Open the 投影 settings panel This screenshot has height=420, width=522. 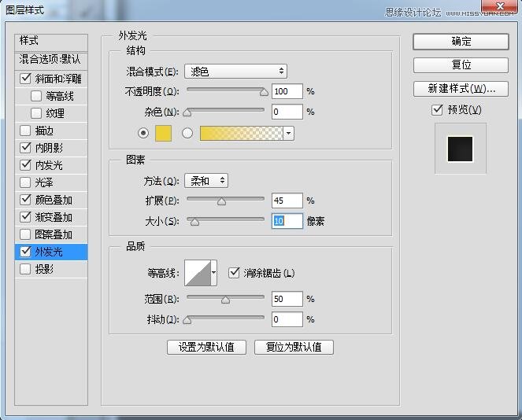(x=44, y=269)
